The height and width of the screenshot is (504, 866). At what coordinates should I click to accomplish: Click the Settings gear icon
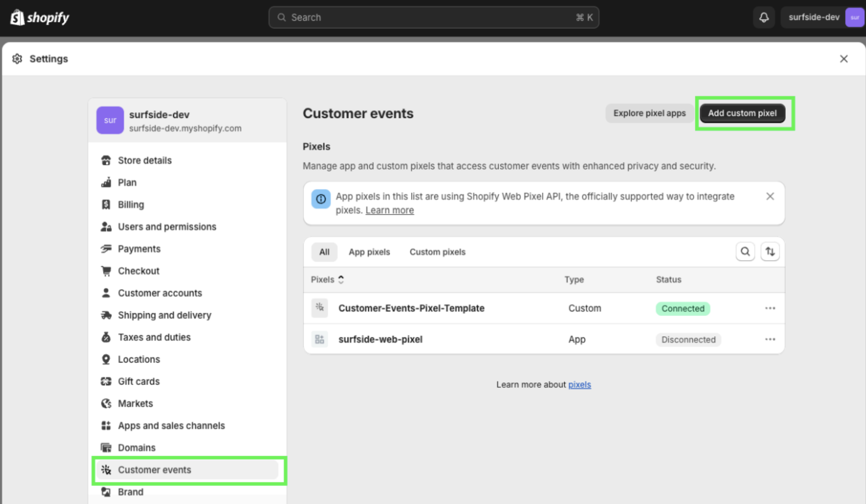coord(17,59)
